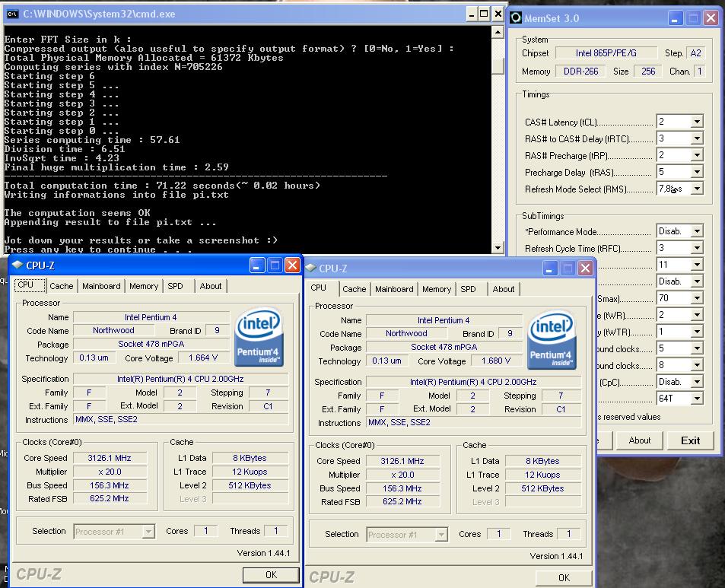The width and height of the screenshot is (725, 588).
Task: Click Core Voltage 1.680 V in right CPU-Z
Action: point(496,361)
